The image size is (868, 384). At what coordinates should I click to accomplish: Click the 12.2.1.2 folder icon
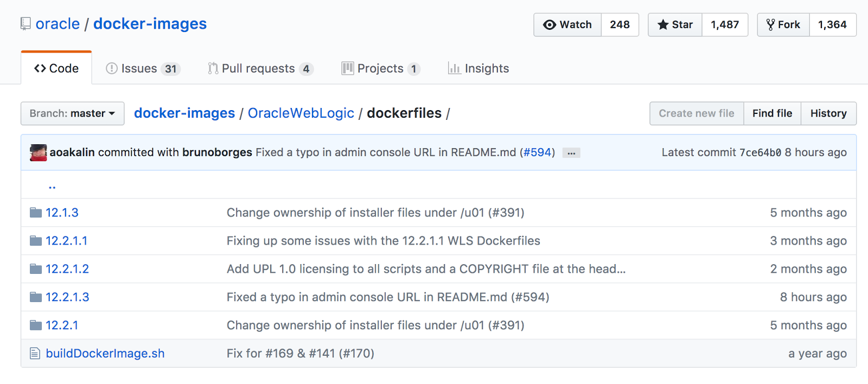pyautogui.click(x=36, y=269)
